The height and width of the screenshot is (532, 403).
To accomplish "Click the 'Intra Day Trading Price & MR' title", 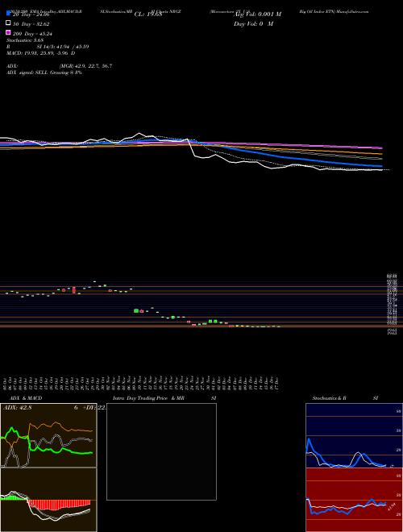I will pyautogui.click(x=148, y=398).
